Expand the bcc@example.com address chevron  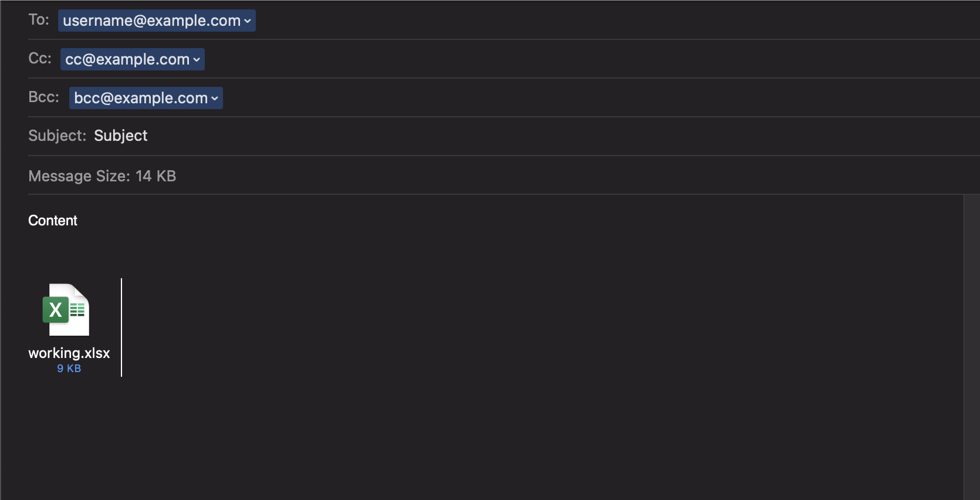point(215,99)
